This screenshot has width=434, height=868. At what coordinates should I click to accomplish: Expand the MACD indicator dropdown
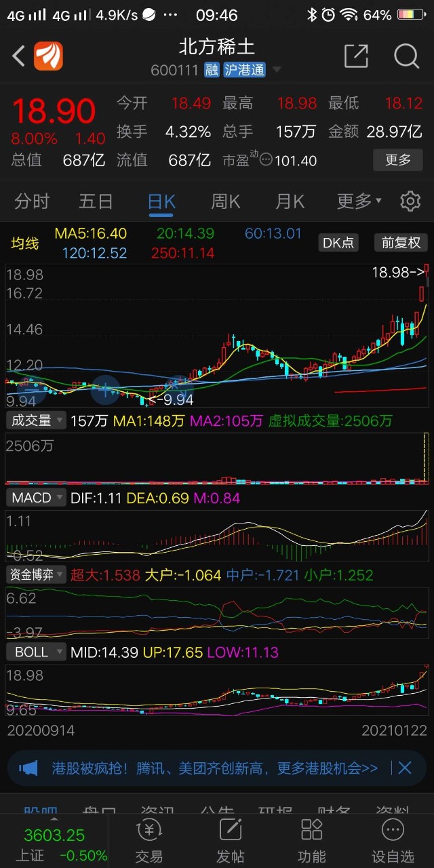coord(37,498)
